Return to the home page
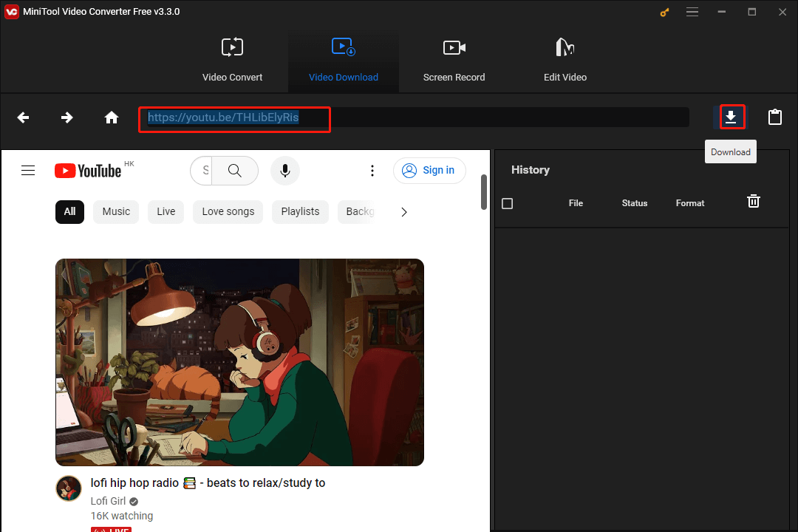Viewport: 798px width, 532px height. [112, 117]
